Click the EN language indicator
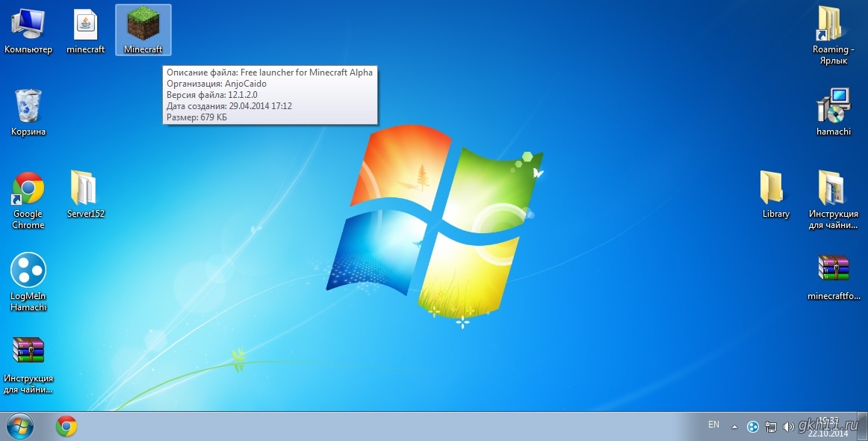This screenshot has height=441, width=868. click(x=713, y=425)
